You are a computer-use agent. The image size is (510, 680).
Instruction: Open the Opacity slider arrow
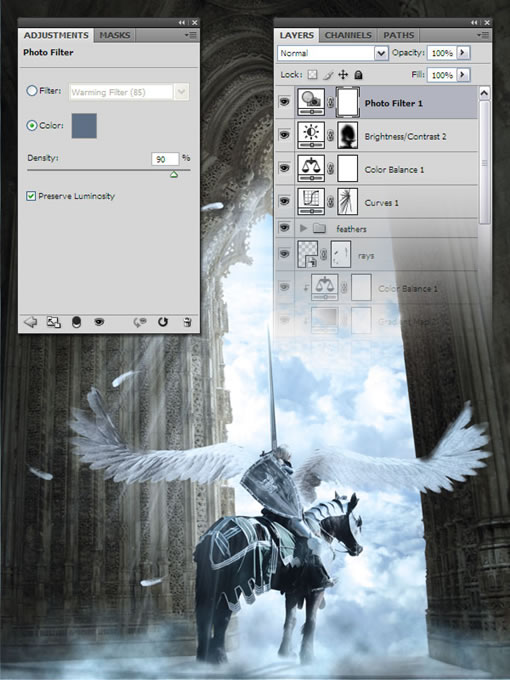tap(463, 52)
